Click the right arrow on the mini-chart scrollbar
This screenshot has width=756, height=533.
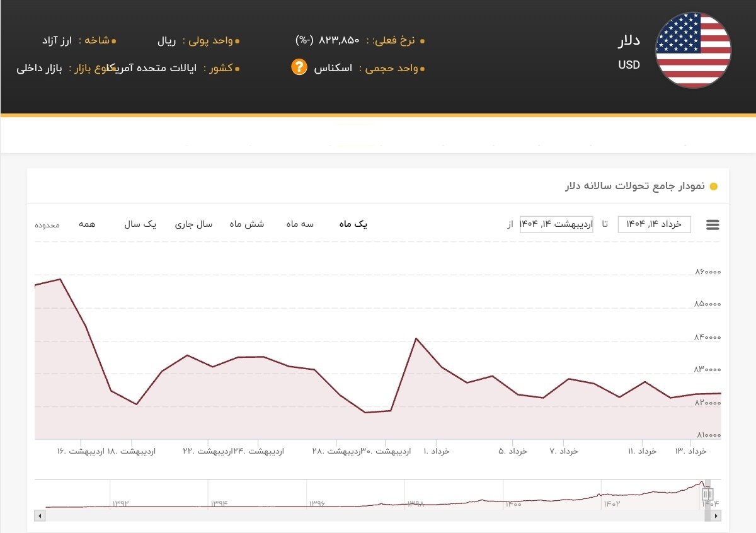click(x=716, y=517)
